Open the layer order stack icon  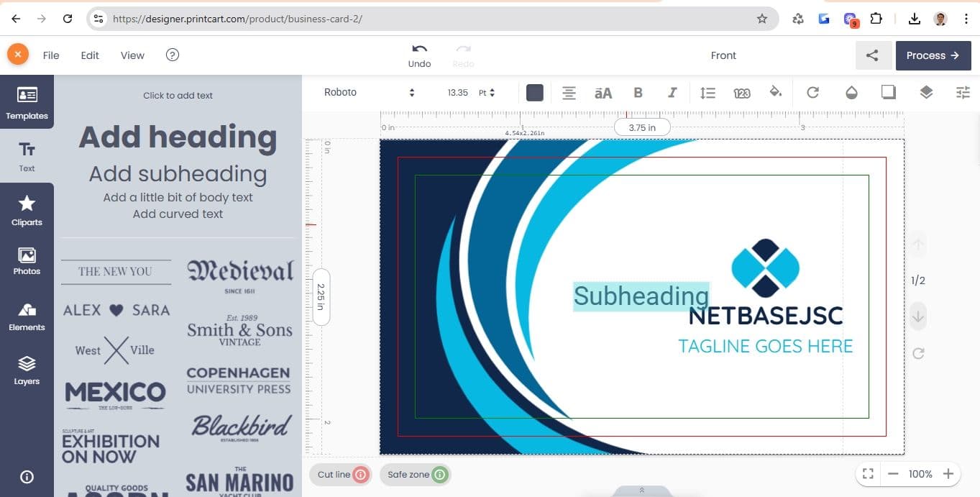pos(926,92)
